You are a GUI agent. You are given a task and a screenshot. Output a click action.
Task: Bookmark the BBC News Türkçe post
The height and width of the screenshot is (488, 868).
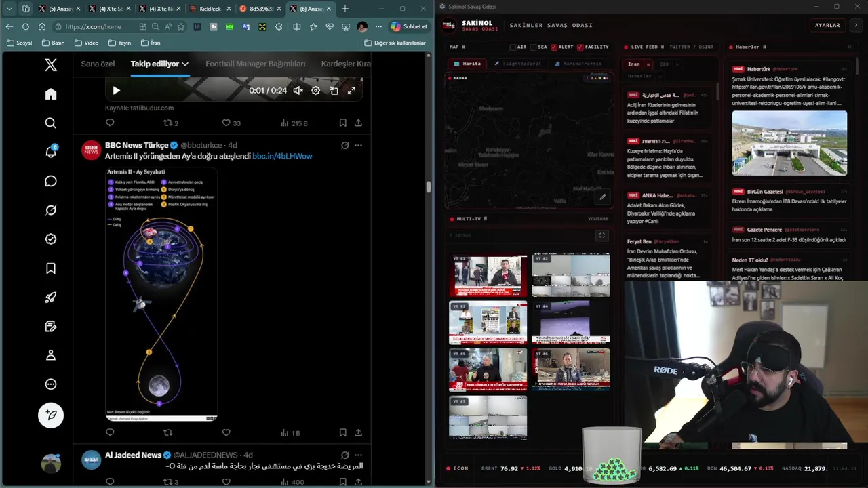click(x=342, y=432)
